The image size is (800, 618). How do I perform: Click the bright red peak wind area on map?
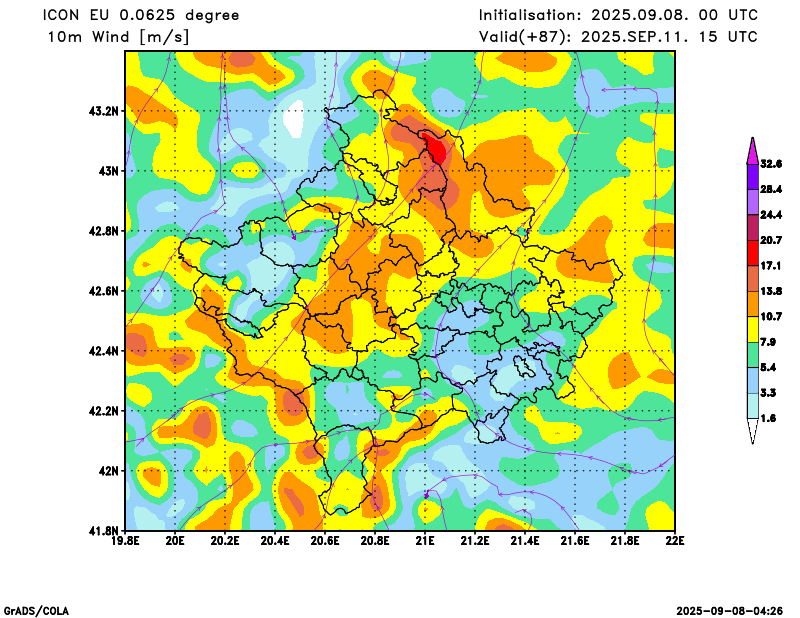(437, 150)
